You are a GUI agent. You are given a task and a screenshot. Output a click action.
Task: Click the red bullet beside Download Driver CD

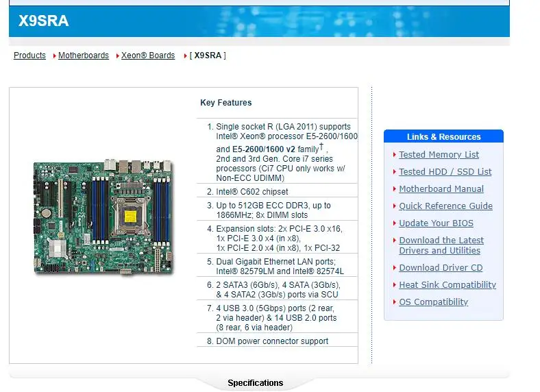coord(394,268)
